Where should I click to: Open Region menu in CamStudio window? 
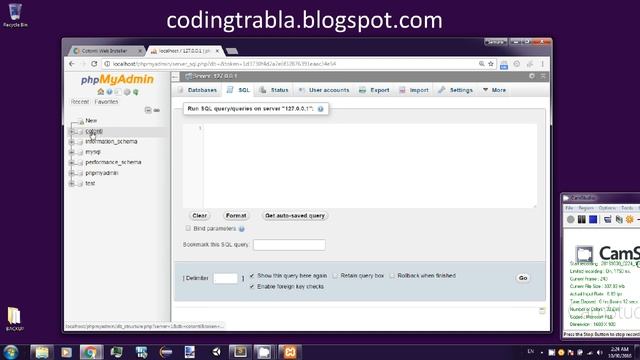[586, 208]
